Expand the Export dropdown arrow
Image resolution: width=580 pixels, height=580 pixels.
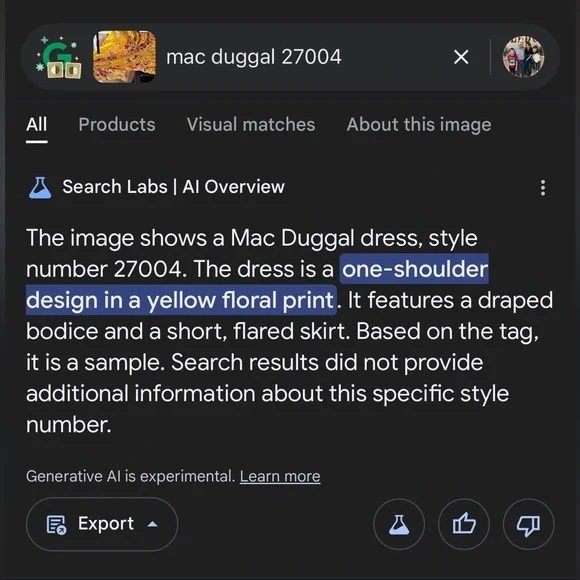(x=152, y=524)
